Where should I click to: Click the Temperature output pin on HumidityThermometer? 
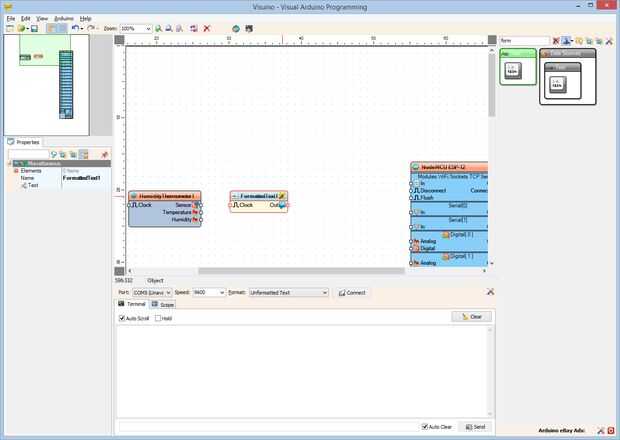(201, 212)
